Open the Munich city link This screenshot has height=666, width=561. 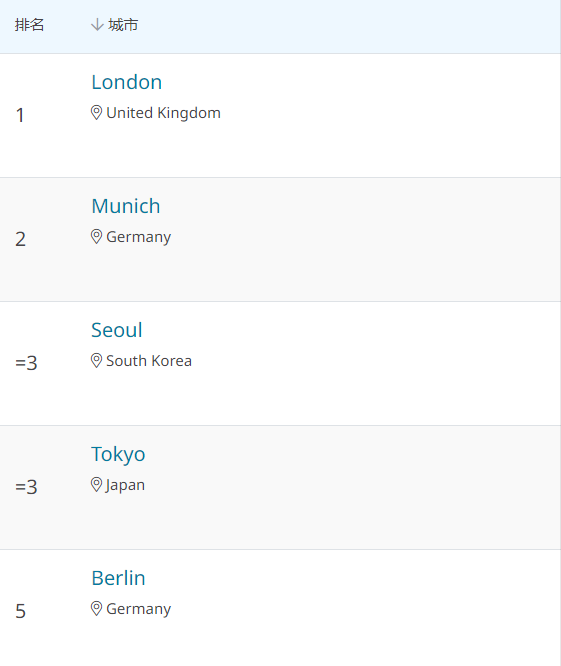click(x=126, y=206)
